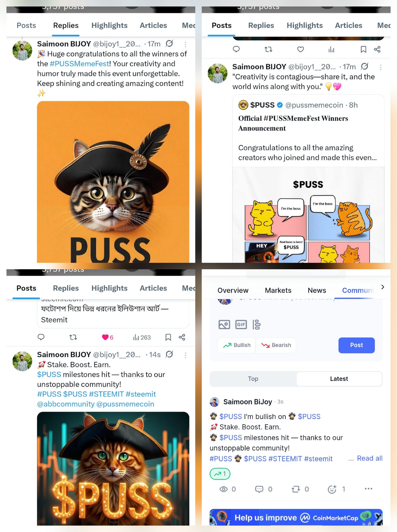Toggle the Bullish sentiment option
The width and height of the screenshot is (397, 532).
tap(237, 345)
